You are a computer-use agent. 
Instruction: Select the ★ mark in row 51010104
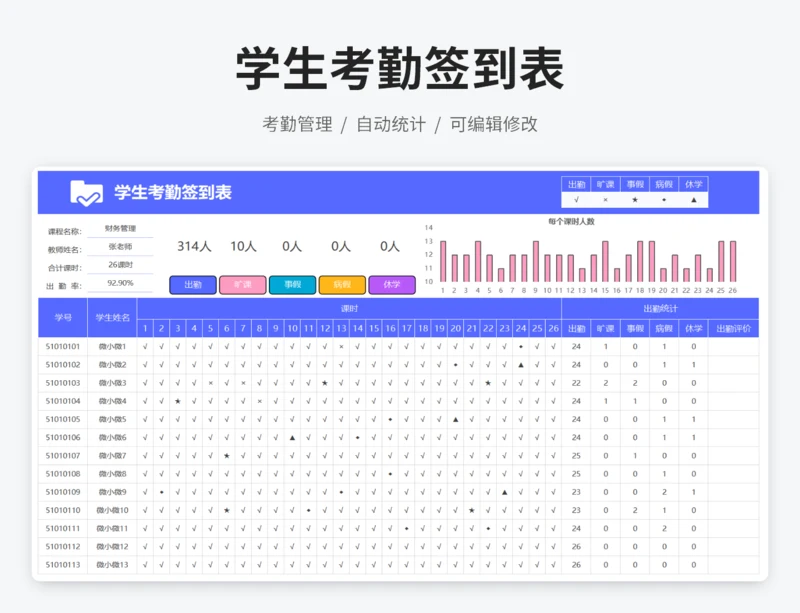click(x=178, y=401)
